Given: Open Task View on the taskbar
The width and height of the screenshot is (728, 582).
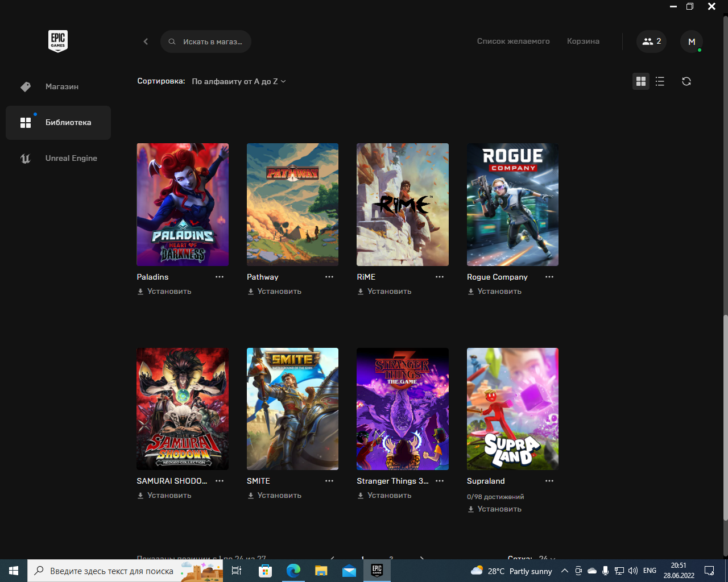Looking at the screenshot, I should pyautogui.click(x=237, y=571).
